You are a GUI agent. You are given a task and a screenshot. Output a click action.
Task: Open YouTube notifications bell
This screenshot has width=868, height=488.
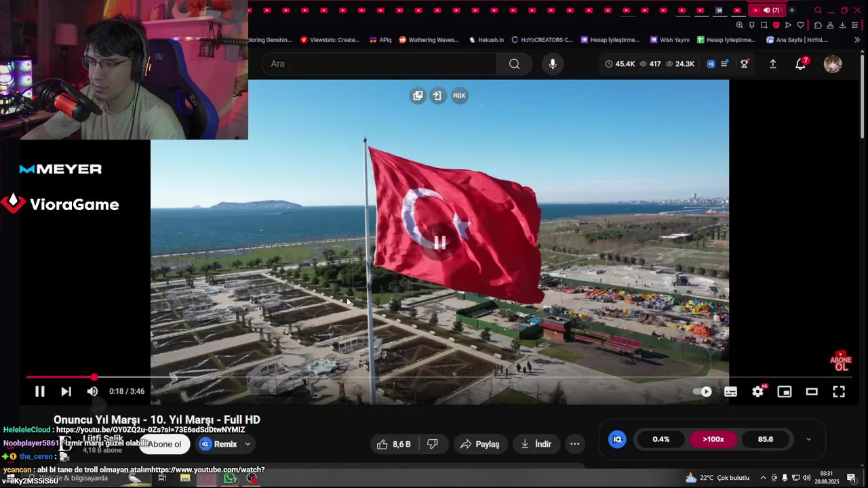tap(801, 64)
